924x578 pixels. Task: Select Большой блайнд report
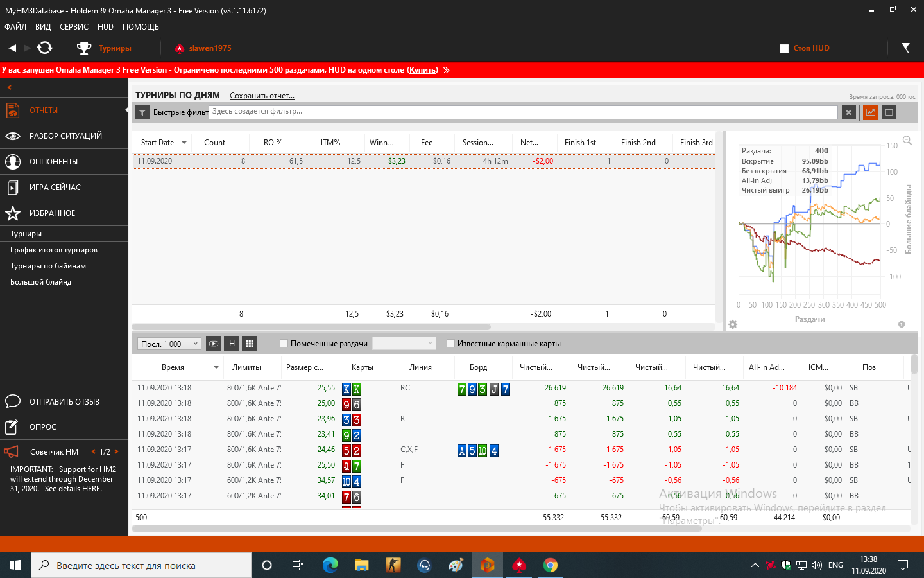tap(64, 282)
